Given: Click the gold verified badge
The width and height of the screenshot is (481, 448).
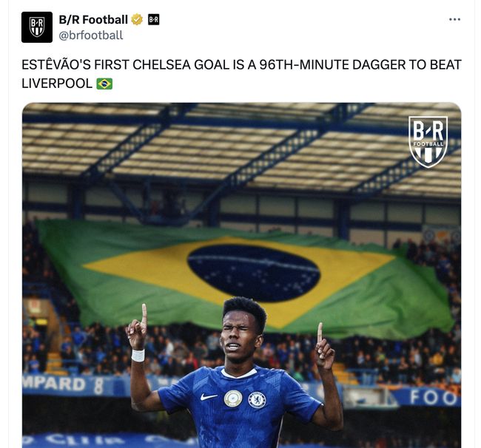Looking at the screenshot, I should (x=137, y=20).
